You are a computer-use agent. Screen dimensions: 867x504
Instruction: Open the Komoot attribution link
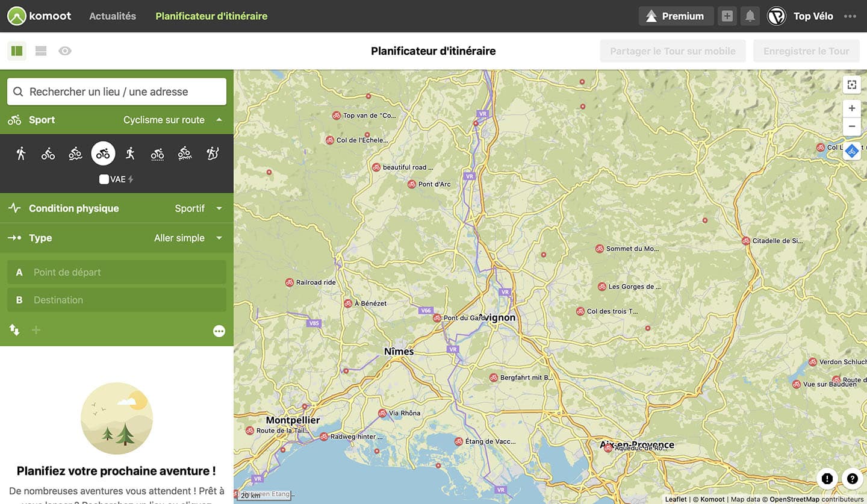pyautogui.click(x=712, y=499)
